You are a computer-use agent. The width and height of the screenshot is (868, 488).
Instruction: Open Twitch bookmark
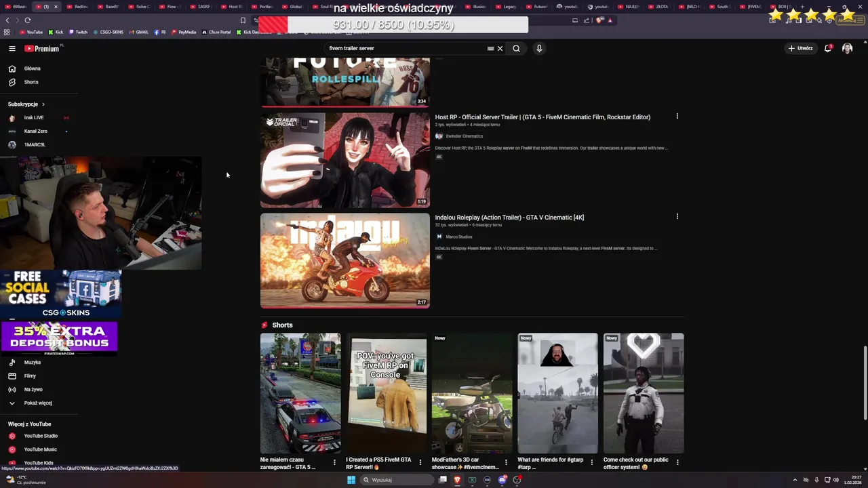(x=77, y=32)
